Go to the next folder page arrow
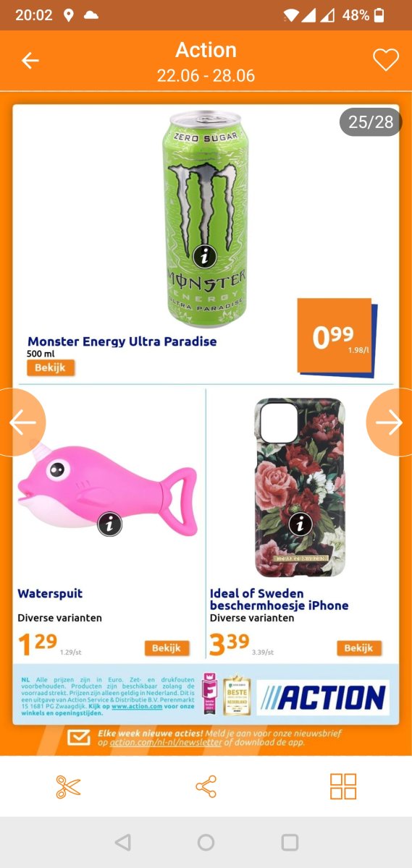The image size is (412, 868). point(390,423)
